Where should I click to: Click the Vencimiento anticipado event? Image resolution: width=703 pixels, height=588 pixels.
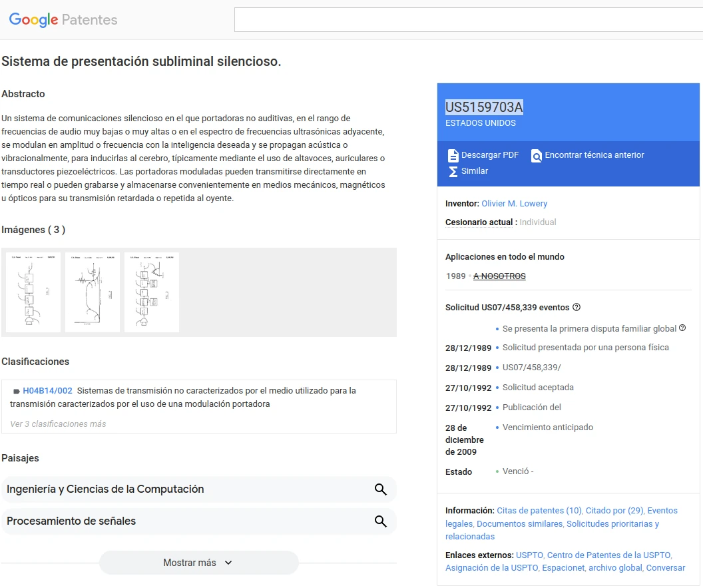click(547, 428)
